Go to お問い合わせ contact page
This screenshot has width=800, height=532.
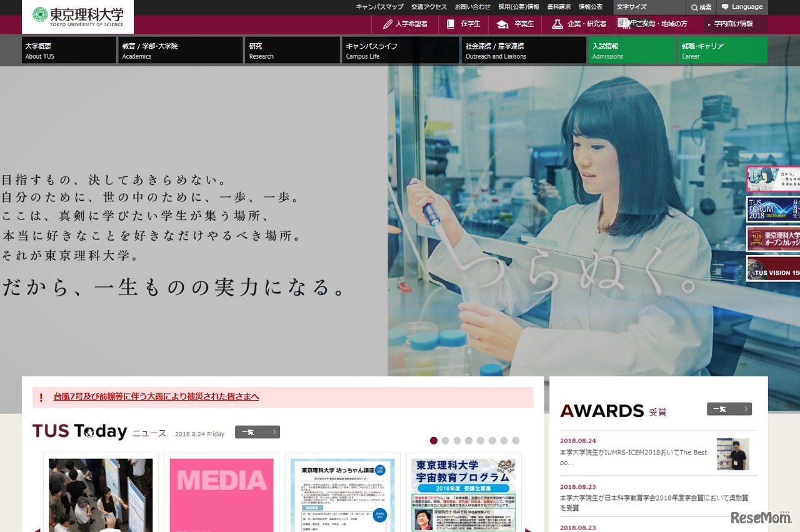(x=472, y=7)
